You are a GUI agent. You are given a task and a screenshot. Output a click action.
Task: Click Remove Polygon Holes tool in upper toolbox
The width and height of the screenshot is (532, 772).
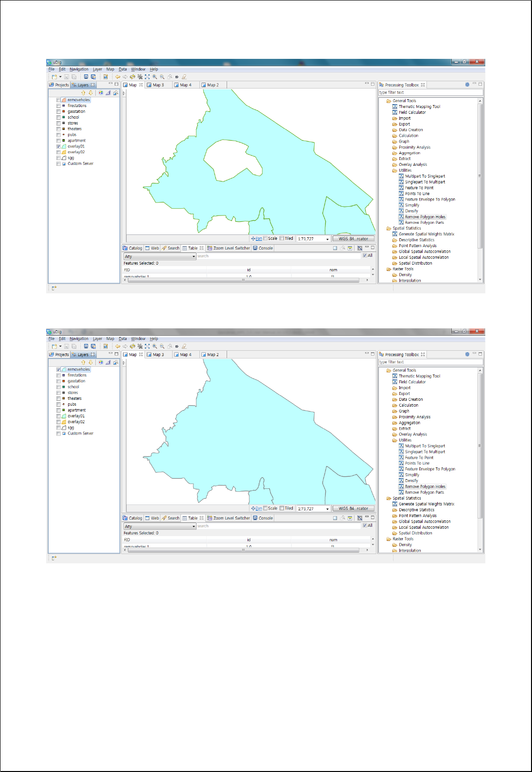[x=425, y=217]
